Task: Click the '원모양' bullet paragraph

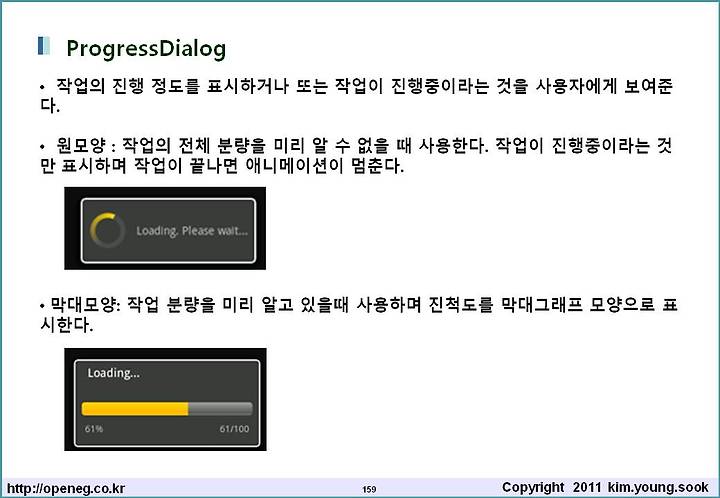Action: pos(356,156)
